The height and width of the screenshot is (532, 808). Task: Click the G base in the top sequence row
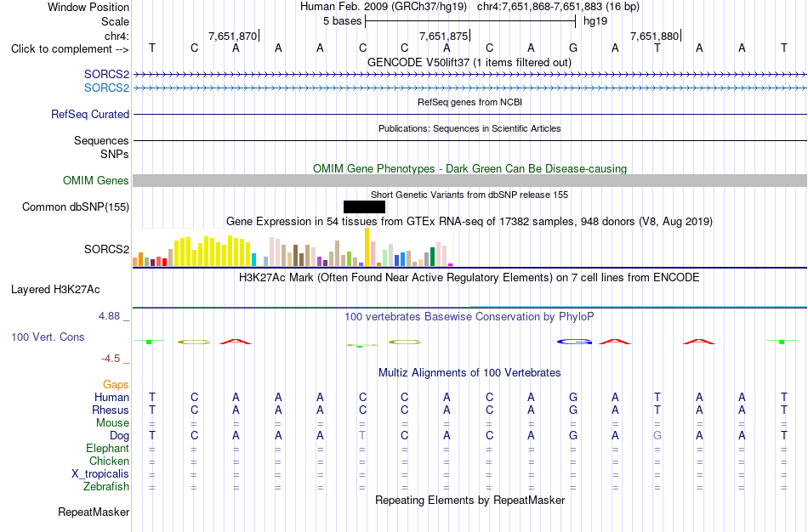(x=573, y=48)
